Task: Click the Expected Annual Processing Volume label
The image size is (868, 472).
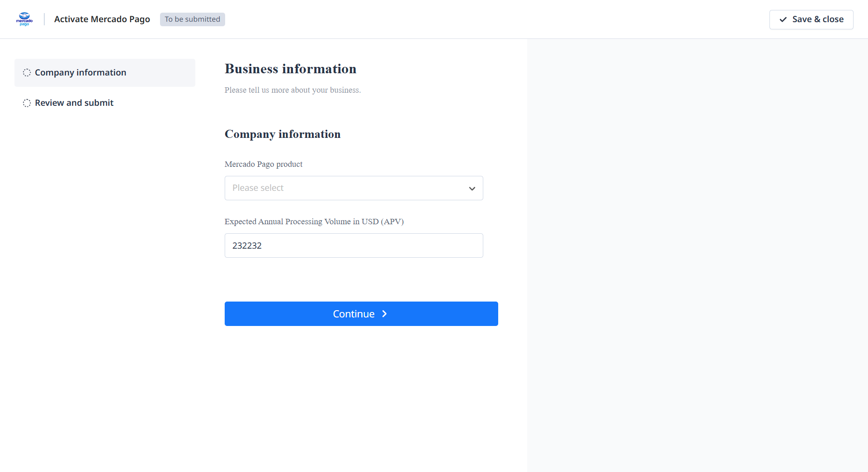Action: (314, 222)
